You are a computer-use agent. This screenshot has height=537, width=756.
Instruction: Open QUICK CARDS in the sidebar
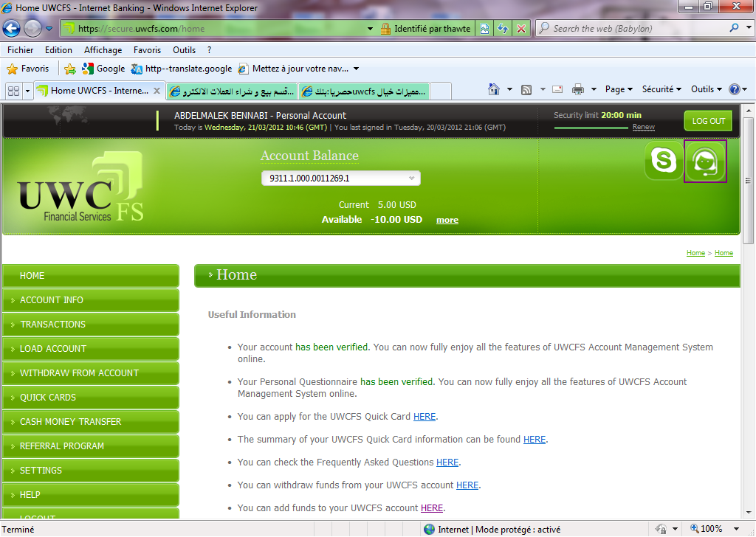point(91,398)
